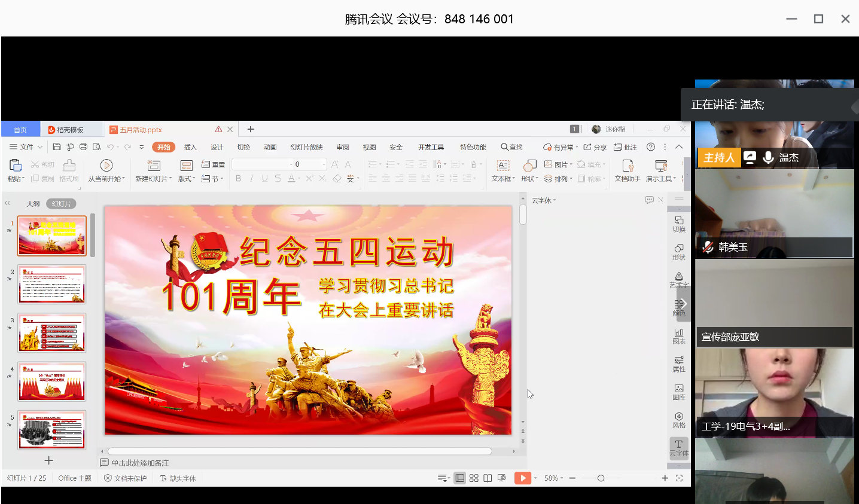Open the 图表 chart panel in right sidebar

click(679, 337)
